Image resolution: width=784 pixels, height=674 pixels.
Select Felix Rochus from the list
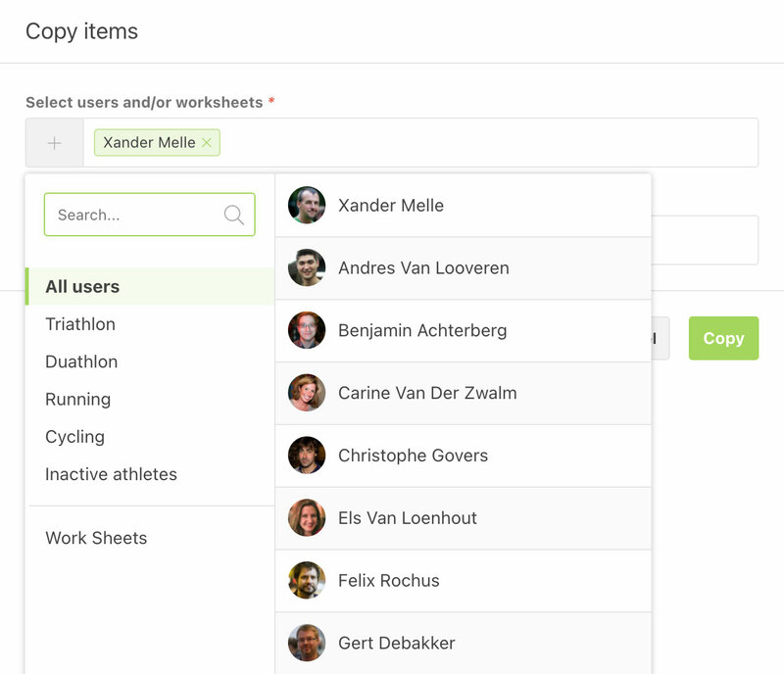pyautogui.click(x=389, y=581)
